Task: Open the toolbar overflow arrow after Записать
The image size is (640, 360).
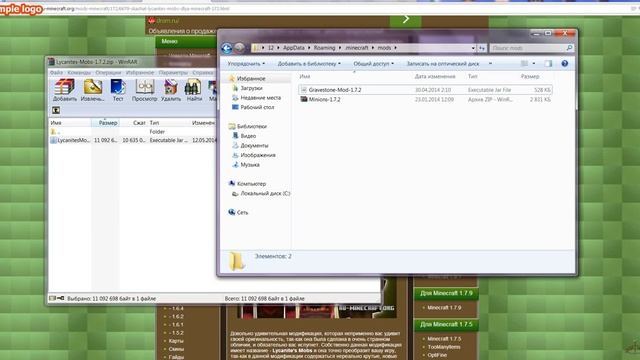Action: coord(490,64)
